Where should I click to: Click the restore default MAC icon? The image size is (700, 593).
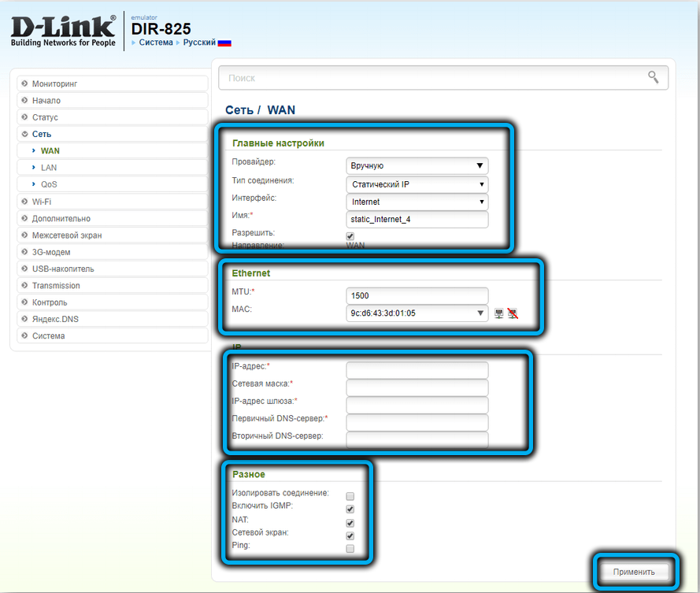[x=513, y=313]
